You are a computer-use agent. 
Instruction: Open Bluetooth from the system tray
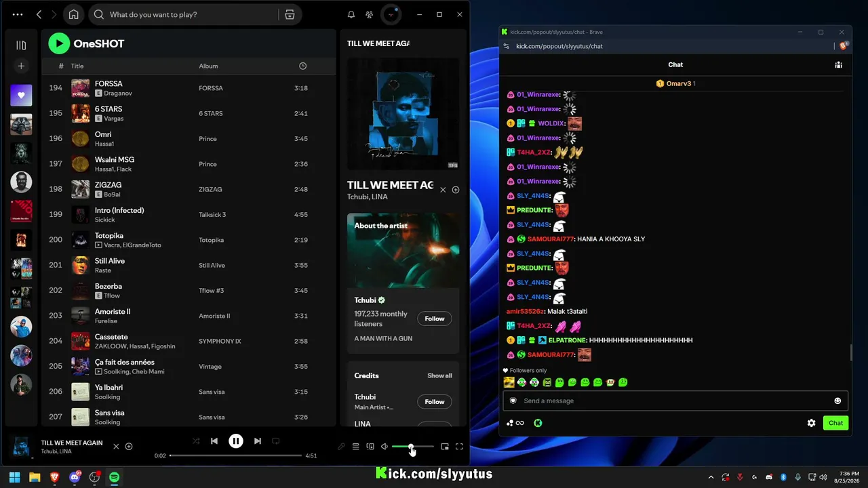click(783, 477)
